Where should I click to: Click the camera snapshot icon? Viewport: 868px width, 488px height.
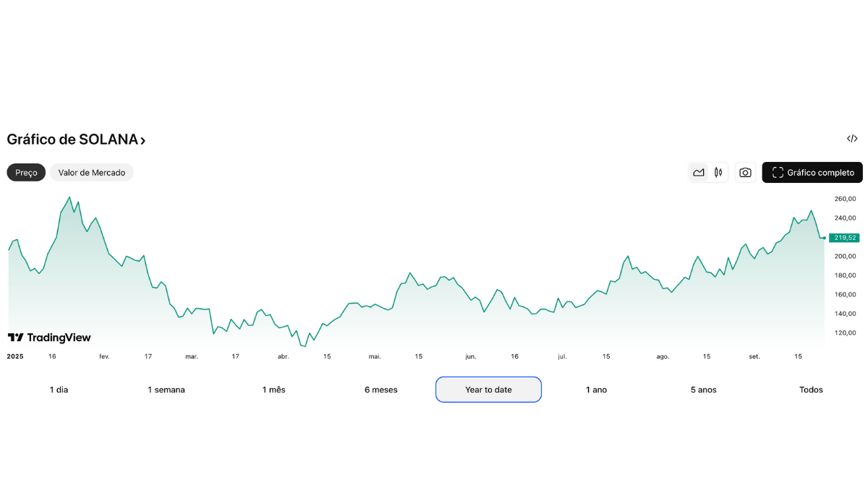click(x=746, y=172)
